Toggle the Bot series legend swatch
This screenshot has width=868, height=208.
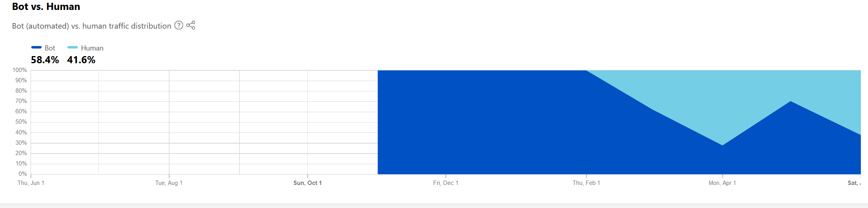(x=37, y=47)
